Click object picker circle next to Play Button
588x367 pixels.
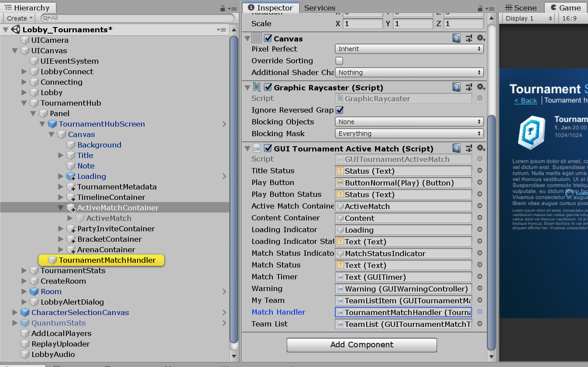click(x=480, y=182)
